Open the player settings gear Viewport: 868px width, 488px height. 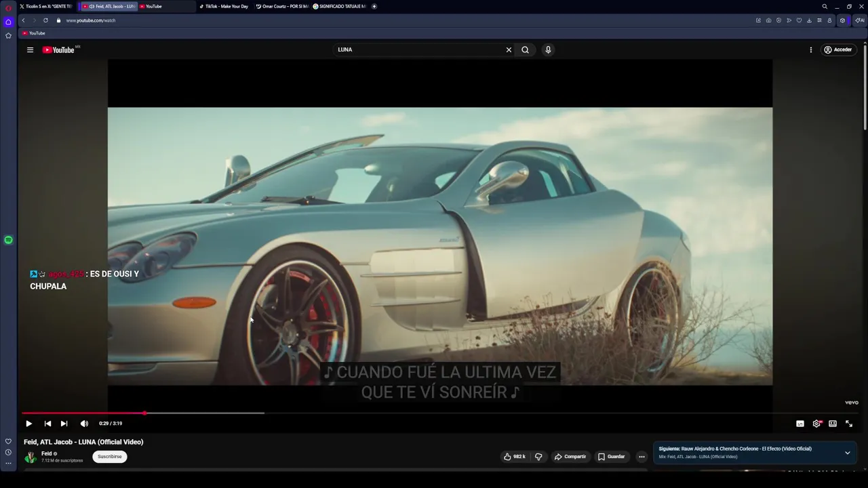816,424
